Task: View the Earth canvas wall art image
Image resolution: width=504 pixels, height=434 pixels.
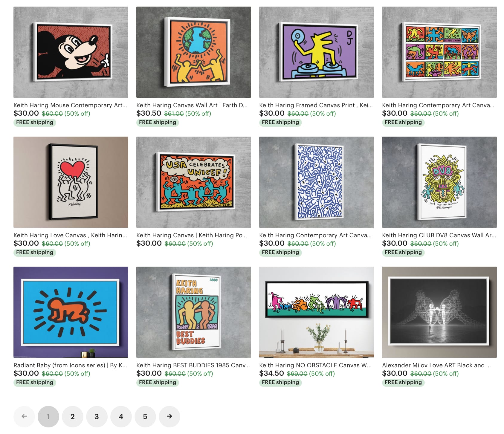Action: [x=194, y=52]
